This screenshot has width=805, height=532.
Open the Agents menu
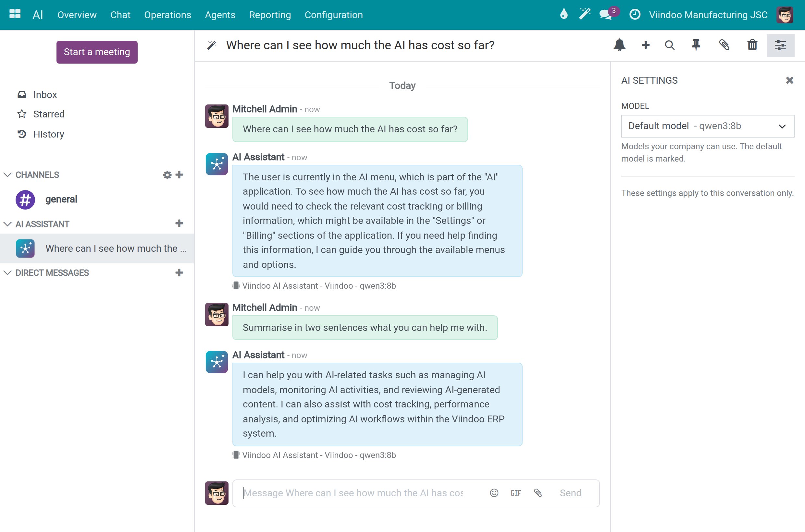click(x=220, y=15)
